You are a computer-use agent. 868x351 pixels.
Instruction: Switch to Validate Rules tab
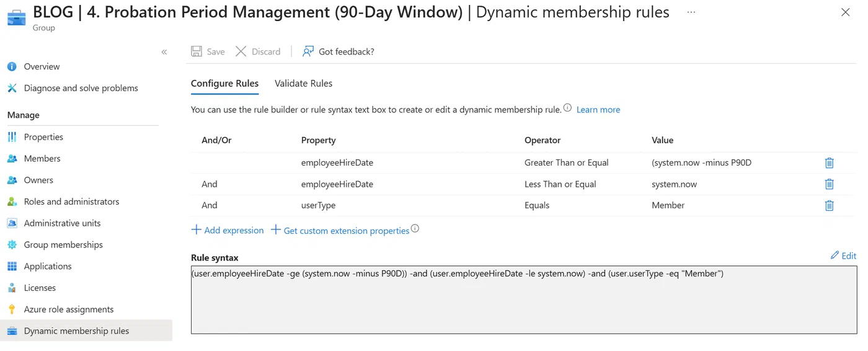coord(303,83)
